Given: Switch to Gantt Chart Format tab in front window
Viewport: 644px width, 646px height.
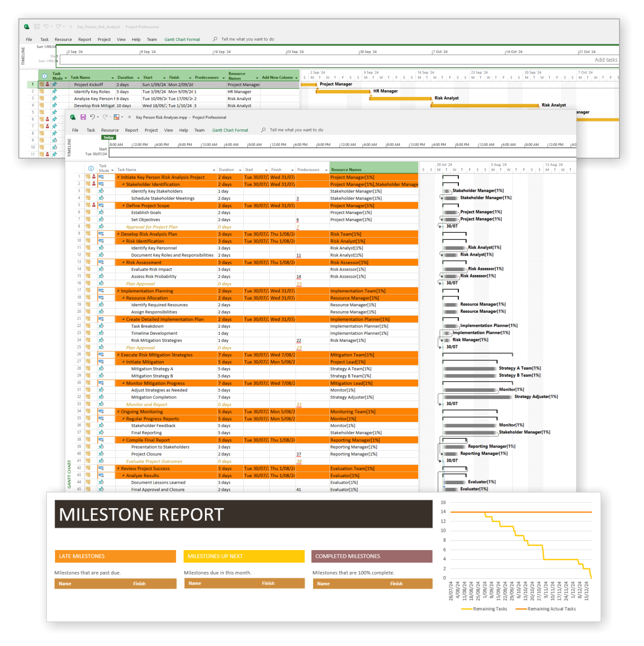Looking at the screenshot, I should tap(230, 130).
